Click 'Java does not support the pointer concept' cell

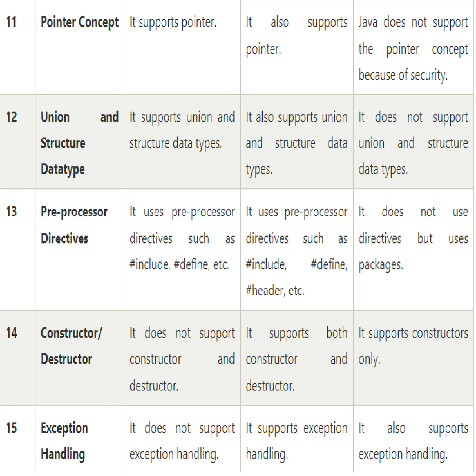coord(413,47)
